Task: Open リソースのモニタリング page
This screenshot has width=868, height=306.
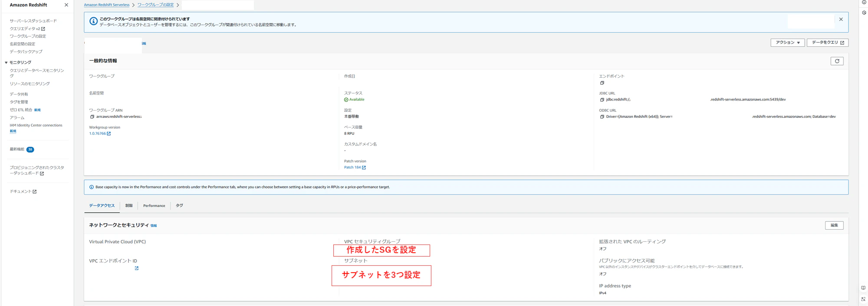Action: pos(30,84)
